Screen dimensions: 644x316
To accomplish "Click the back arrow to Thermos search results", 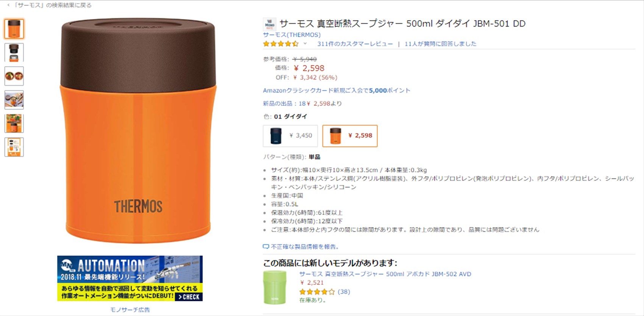I will pos(8,5).
